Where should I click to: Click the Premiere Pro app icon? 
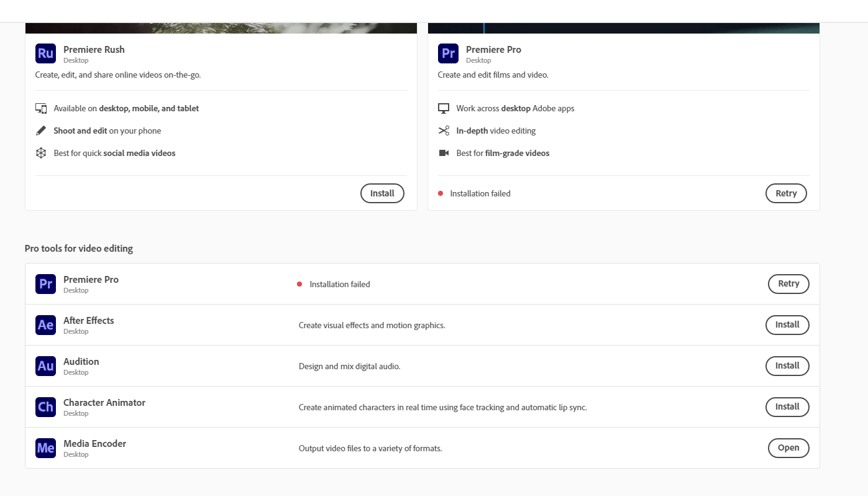(447, 53)
